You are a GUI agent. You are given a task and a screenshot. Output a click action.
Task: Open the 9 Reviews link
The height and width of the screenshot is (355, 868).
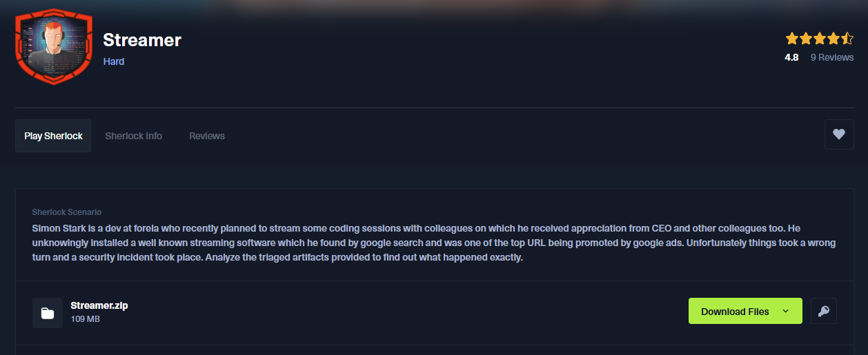tap(832, 57)
